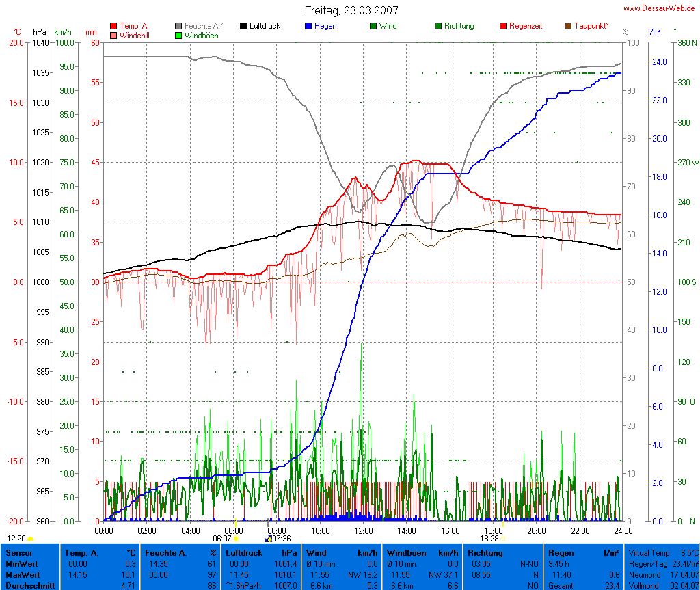The image size is (700, 590).
Task: Click the Windböen table header
Action: [407, 552]
